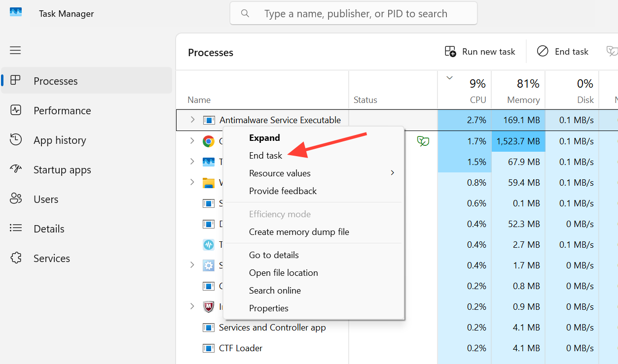This screenshot has height=364, width=618.
Task: Click the Processes sidebar icon
Action: (x=16, y=81)
